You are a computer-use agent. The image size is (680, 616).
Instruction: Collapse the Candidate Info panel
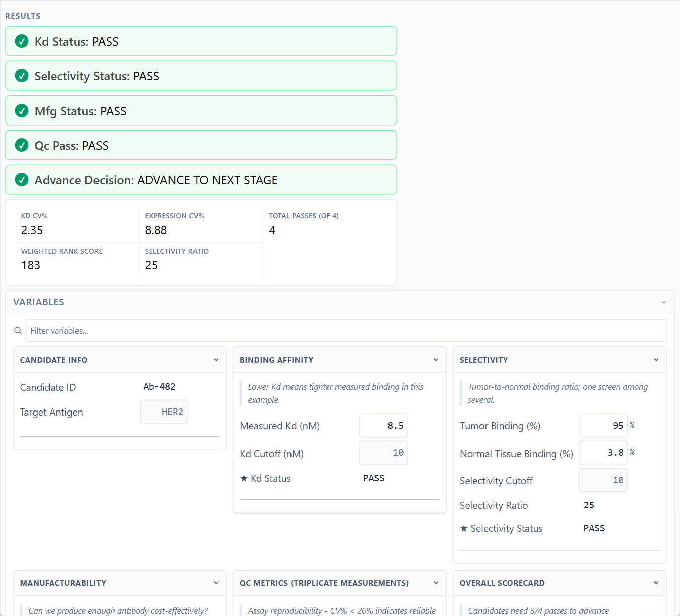tap(216, 360)
